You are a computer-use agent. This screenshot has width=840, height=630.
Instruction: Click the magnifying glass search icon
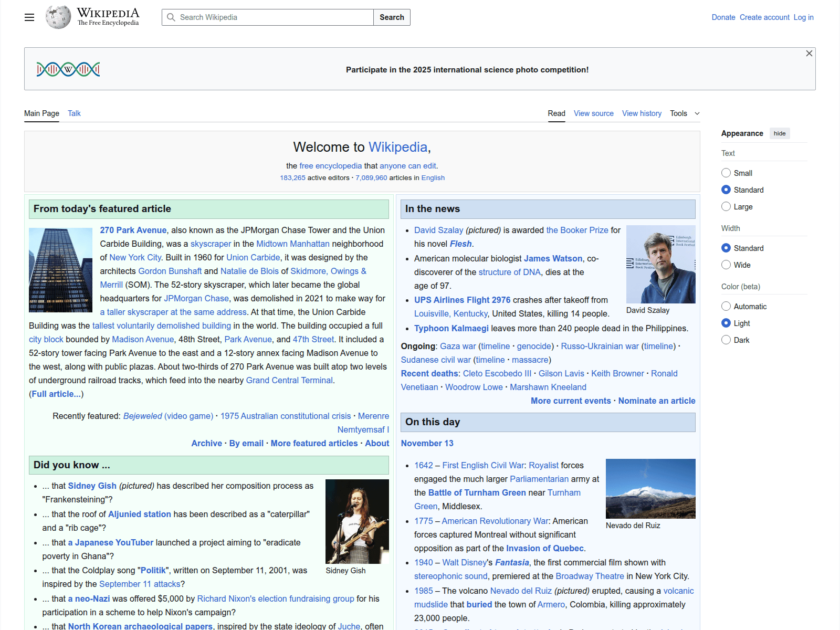click(171, 17)
